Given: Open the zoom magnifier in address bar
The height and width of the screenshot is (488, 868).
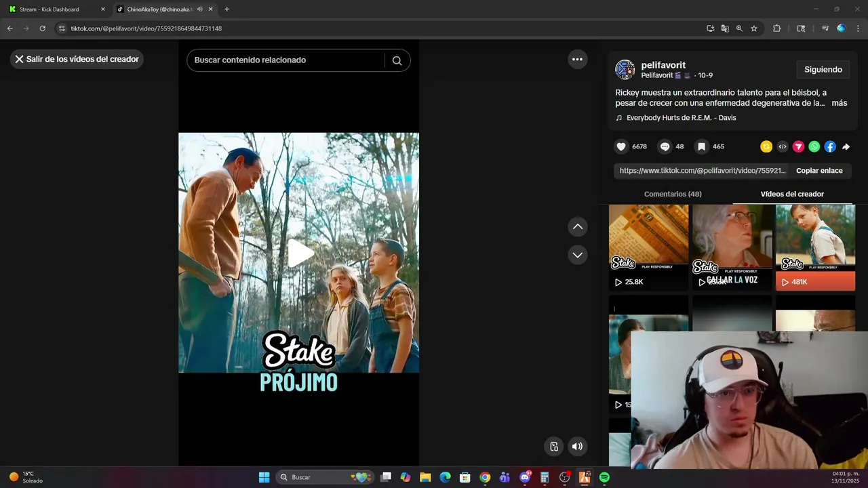Looking at the screenshot, I should pos(739,28).
